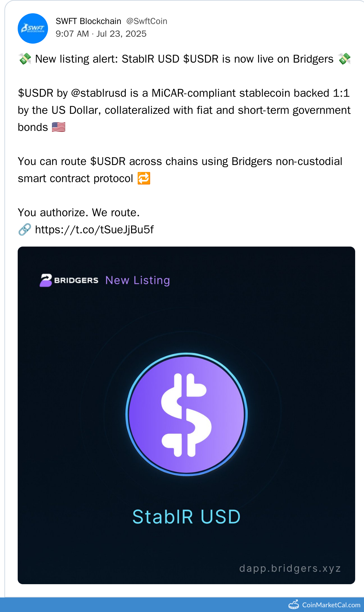
Task: Click the StablR USD title in image
Action: click(x=186, y=517)
